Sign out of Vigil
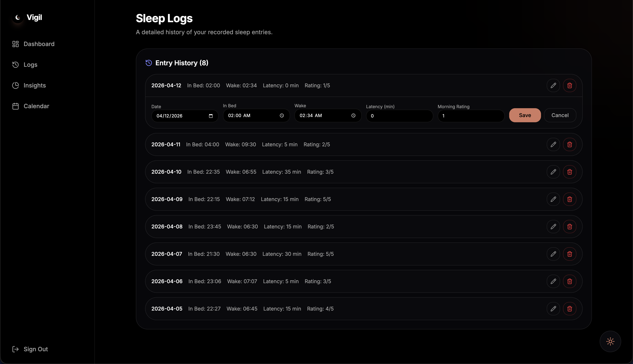The image size is (633, 364). 36,349
